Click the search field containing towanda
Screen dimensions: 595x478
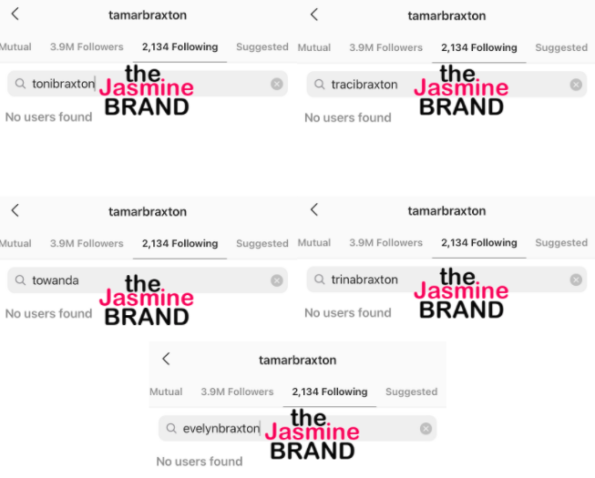[x=147, y=280]
